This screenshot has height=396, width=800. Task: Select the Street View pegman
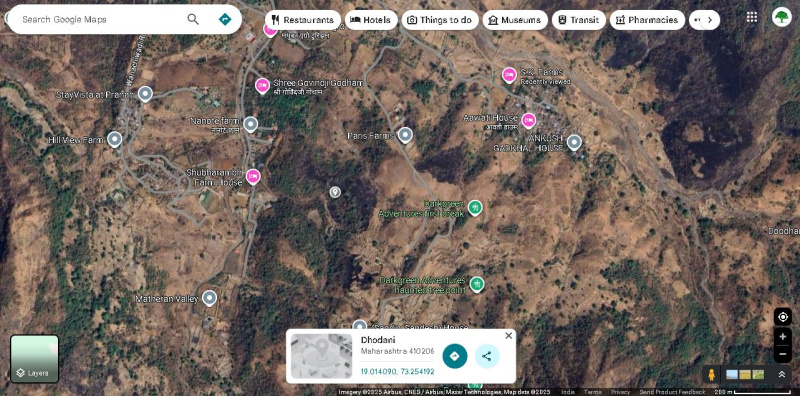pos(711,375)
